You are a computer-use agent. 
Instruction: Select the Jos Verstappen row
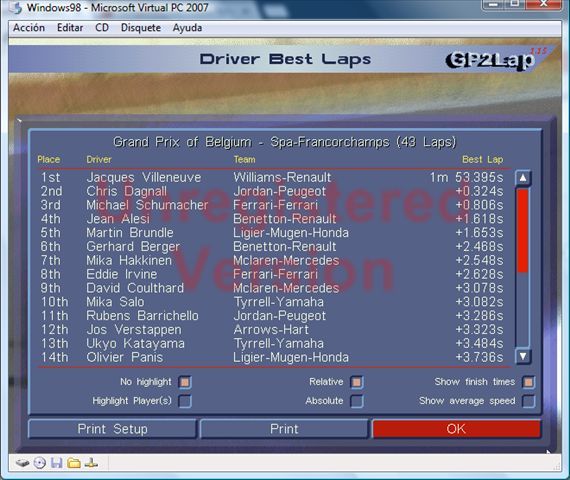point(272,329)
